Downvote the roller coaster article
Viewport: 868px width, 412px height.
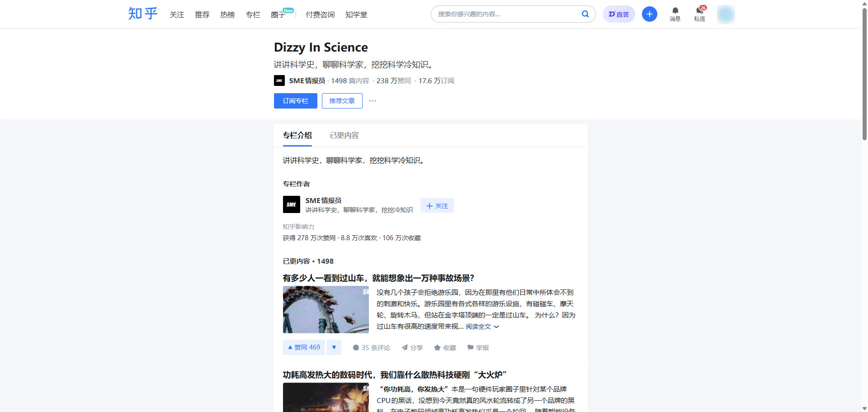coord(334,347)
